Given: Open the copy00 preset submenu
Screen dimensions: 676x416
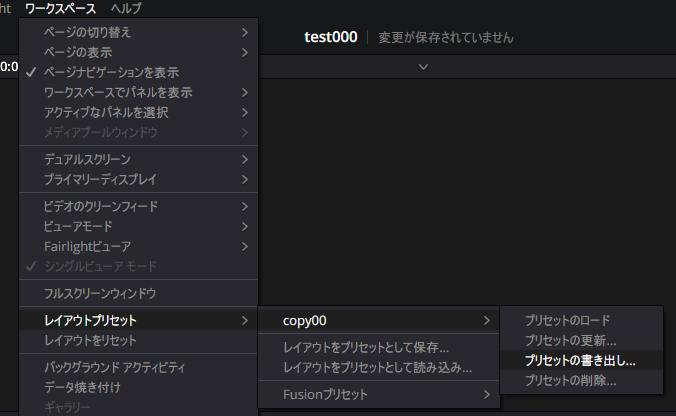Looking at the screenshot, I should (x=379, y=320).
